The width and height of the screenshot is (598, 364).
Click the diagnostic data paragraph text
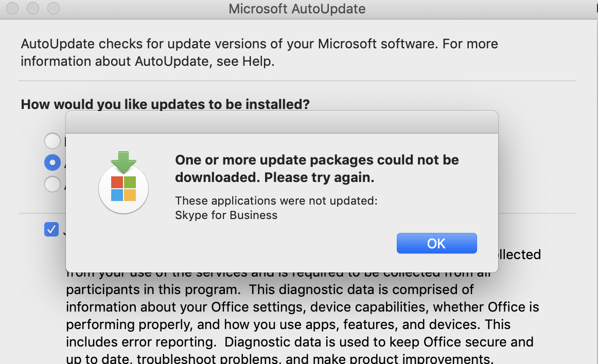303,316
